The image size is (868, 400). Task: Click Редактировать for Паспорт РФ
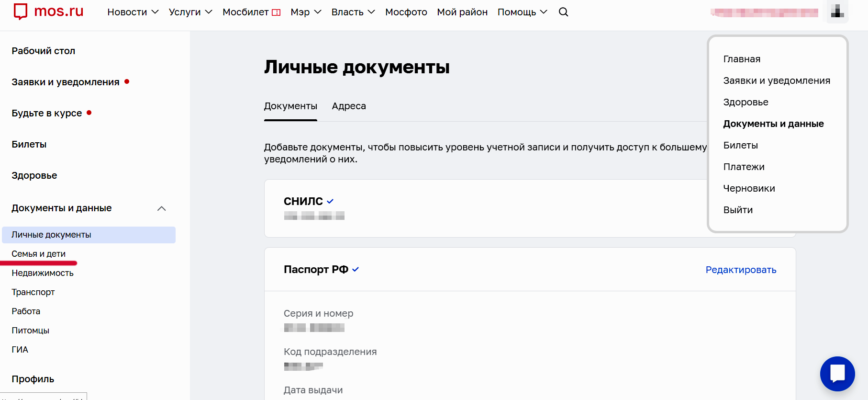pyautogui.click(x=741, y=270)
